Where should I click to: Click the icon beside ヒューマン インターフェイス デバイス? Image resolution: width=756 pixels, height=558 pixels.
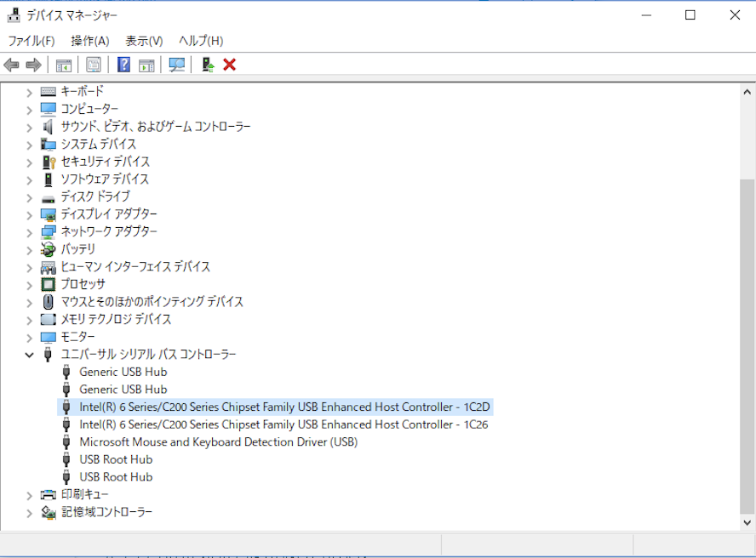[x=49, y=267]
